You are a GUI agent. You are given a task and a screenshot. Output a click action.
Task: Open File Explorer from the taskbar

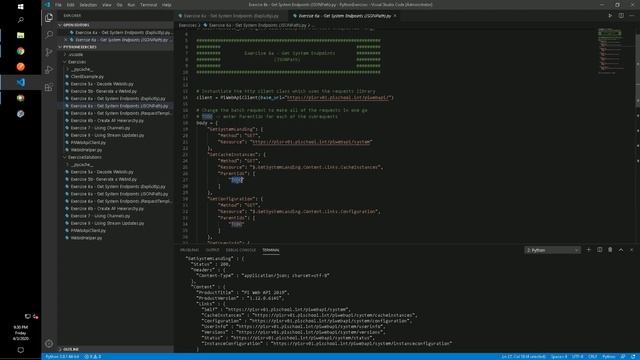[20, 36]
